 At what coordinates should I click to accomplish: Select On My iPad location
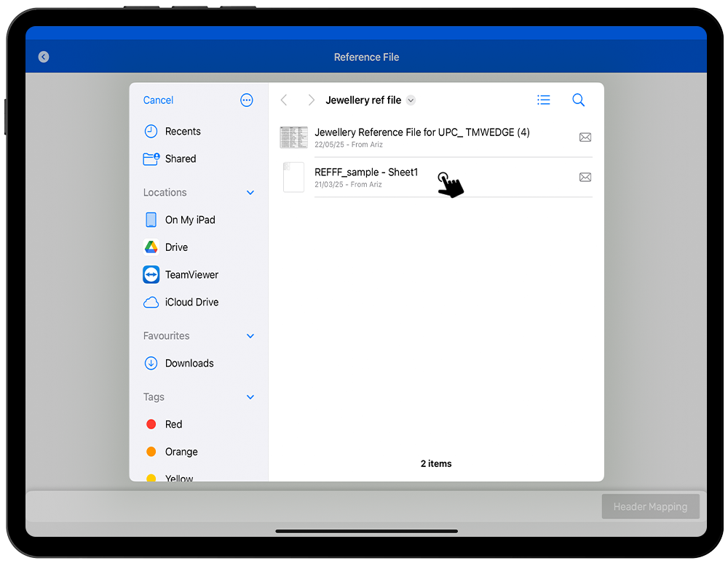pyautogui.click(x=189, y=220)
